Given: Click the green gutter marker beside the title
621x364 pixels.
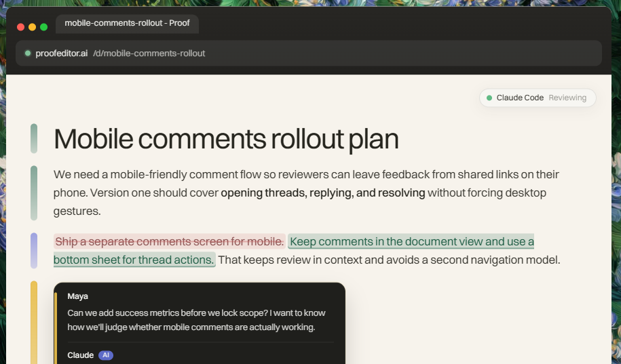Looking at the screenshot, I should 34,138.
